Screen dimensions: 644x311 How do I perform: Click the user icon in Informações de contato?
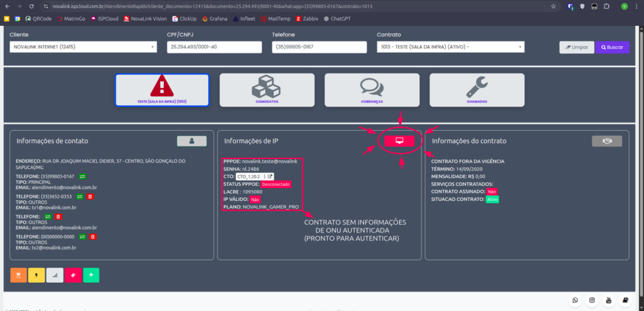(191, 141)
